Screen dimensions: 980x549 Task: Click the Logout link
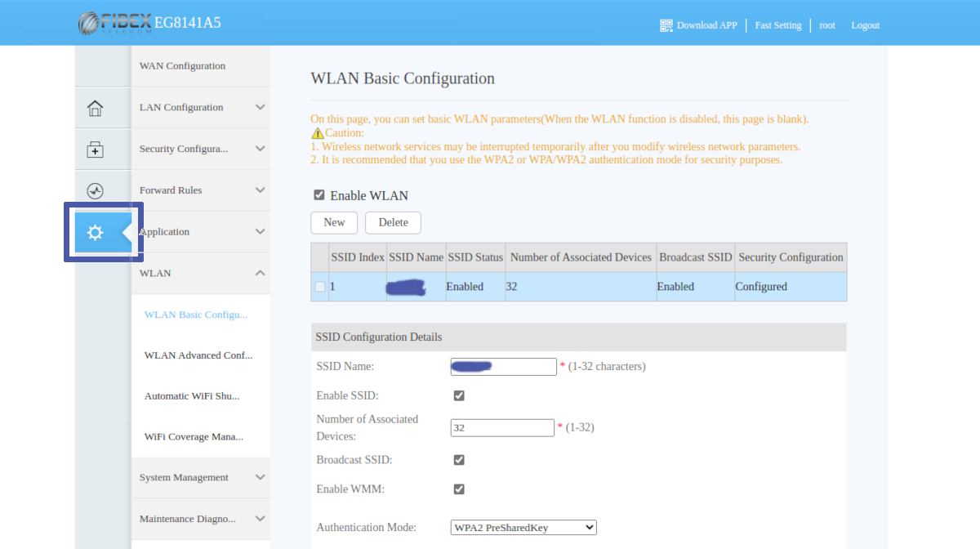(865, 25)
